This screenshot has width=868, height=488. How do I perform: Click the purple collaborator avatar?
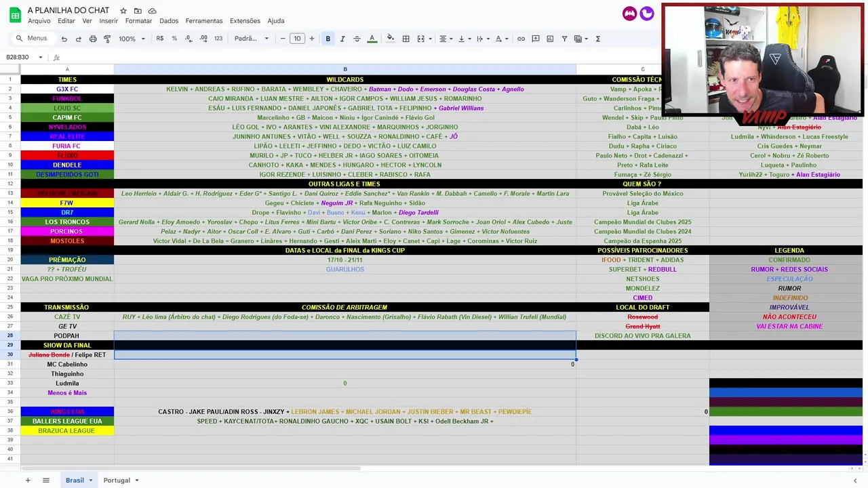click(647, 14)
